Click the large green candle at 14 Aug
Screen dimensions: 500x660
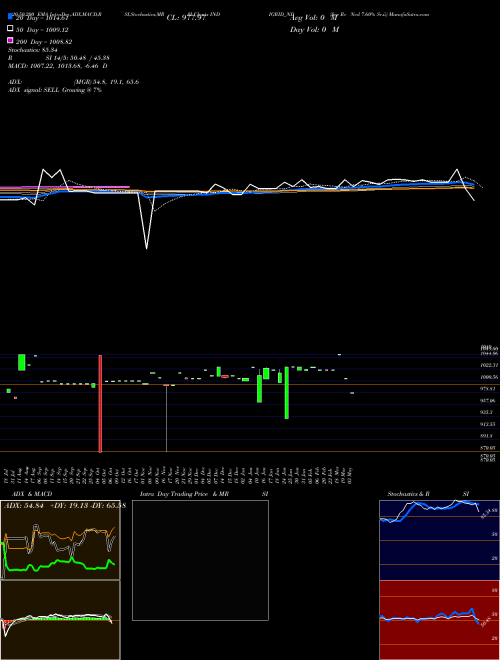pyautogui.click(x=21, y=362)
